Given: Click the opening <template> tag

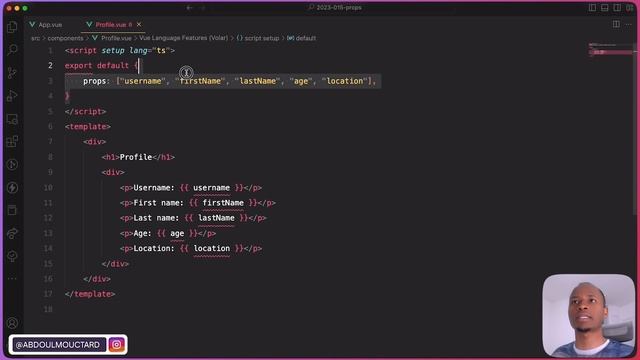Looking at the screenshot, I should tap(88, 127).
